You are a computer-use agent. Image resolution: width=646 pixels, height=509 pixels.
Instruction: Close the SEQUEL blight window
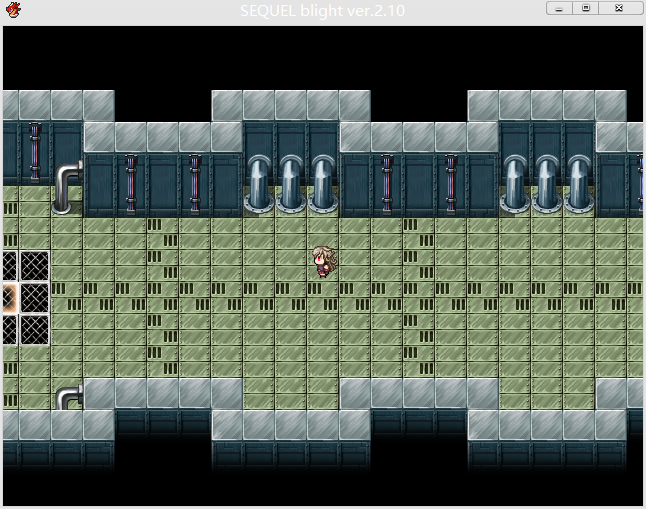pyautogui.click(x=619, y=8)
